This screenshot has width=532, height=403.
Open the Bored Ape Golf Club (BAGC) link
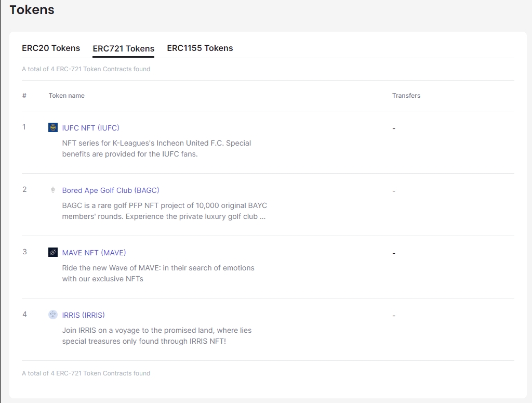pyautogui.click(x=110, y=190)
